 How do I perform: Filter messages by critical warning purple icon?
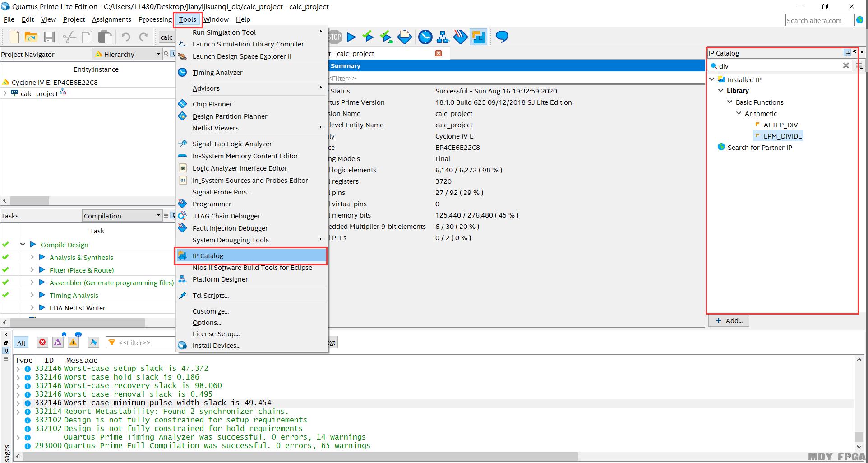58,343
